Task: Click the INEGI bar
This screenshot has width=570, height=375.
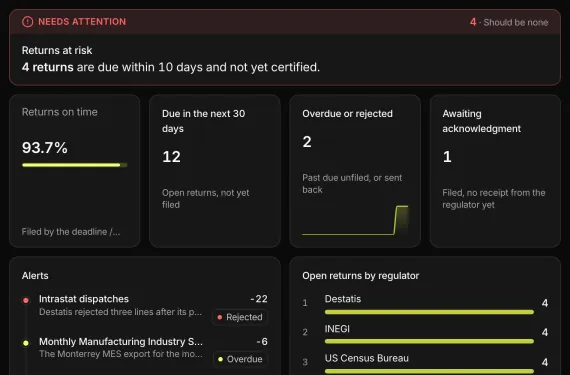Action: coord(429,341)
